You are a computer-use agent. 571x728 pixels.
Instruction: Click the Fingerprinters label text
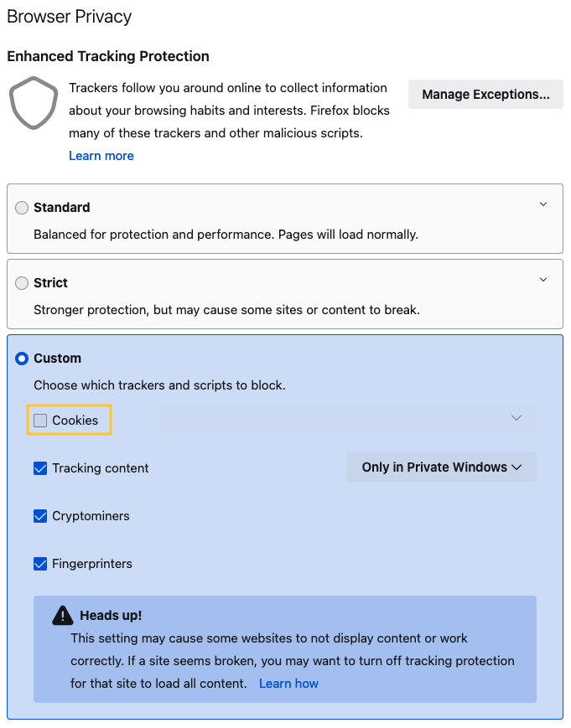[92, 564]
